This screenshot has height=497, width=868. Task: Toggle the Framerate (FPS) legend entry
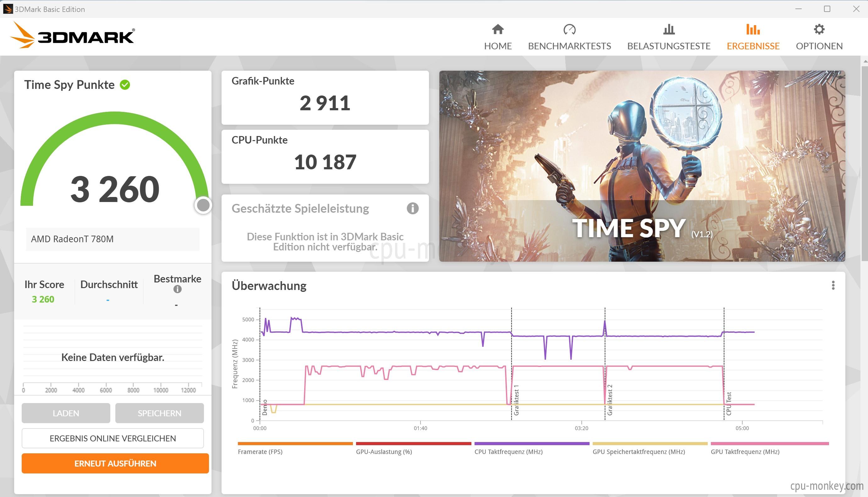(x=295, y=449)
